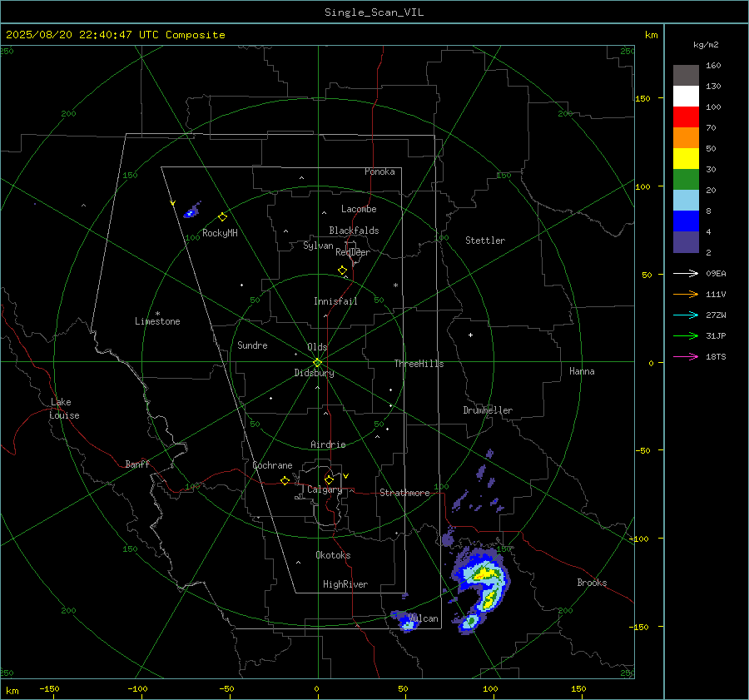
Task: Click the yellow diamond marker beside RockyMH
Action: (222, 217)
